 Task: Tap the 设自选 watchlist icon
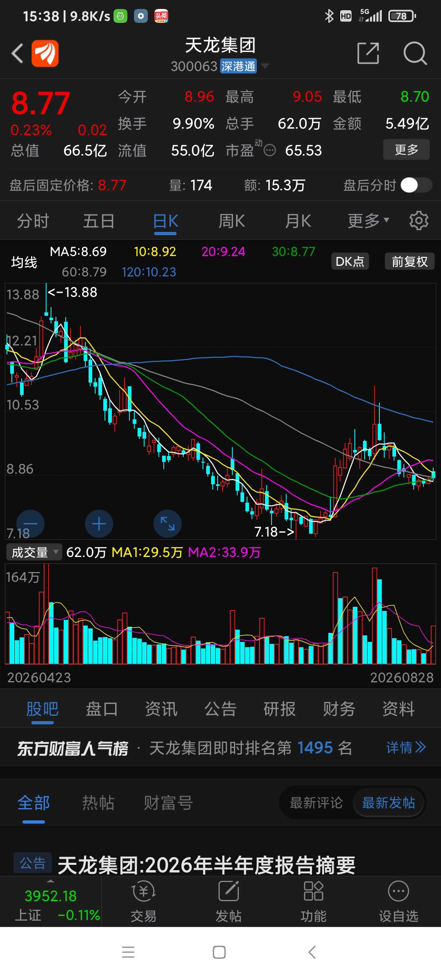pyautogui.click(x=399, y=901)
